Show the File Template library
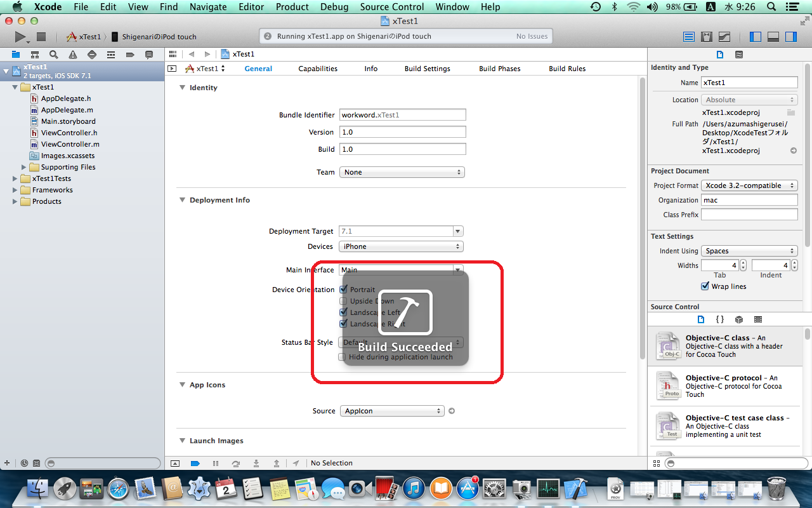Viewport: 812px width, 508px height. point(701,319)
